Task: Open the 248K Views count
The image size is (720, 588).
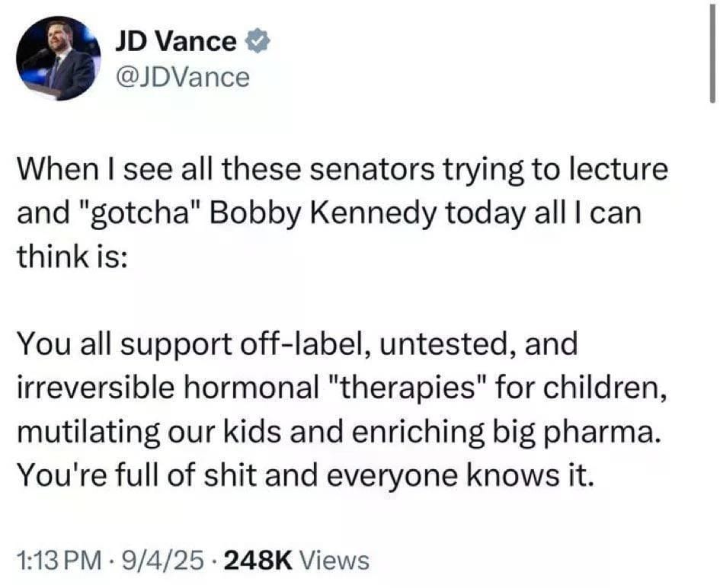Action: coord(299,561)
